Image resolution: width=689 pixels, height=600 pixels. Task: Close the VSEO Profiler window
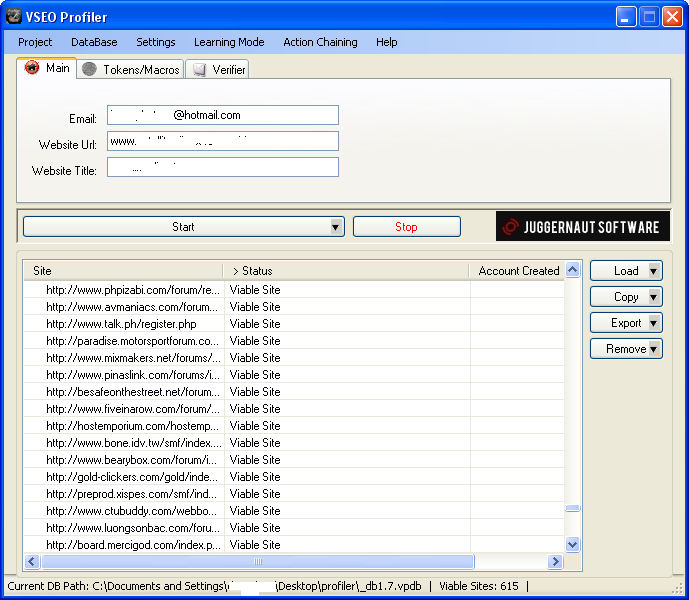[672, 17]
